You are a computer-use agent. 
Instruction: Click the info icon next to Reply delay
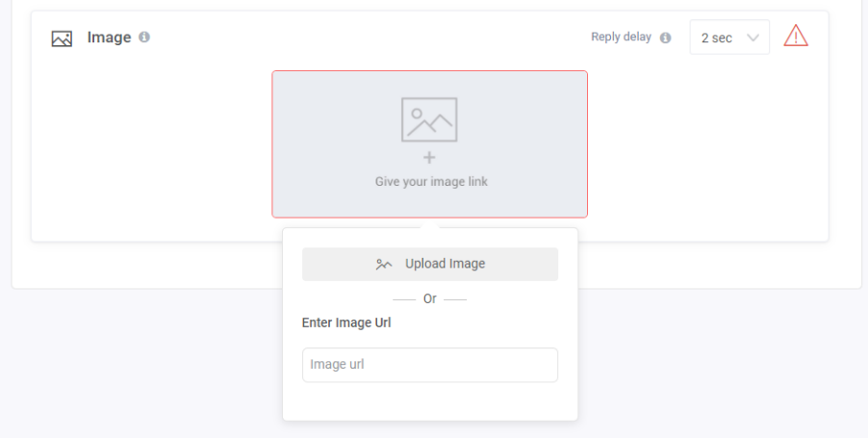tap(665, 38)
